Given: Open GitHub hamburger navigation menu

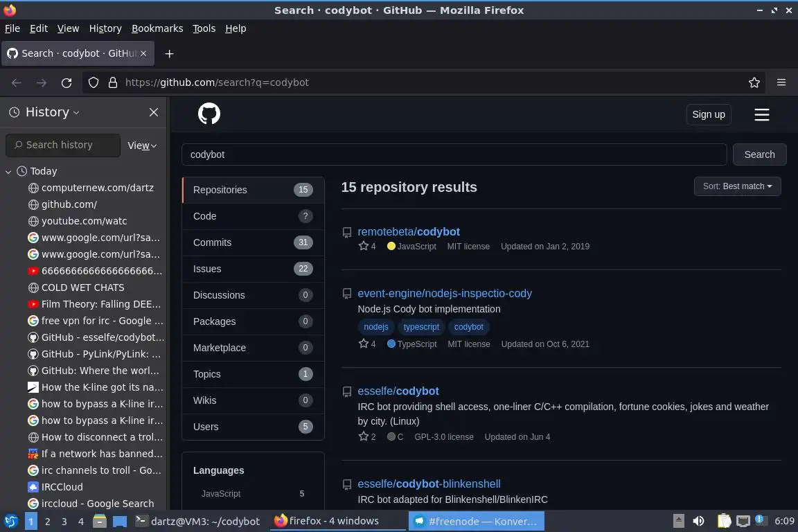Looking at the screenshot, I should click(761, 114).
